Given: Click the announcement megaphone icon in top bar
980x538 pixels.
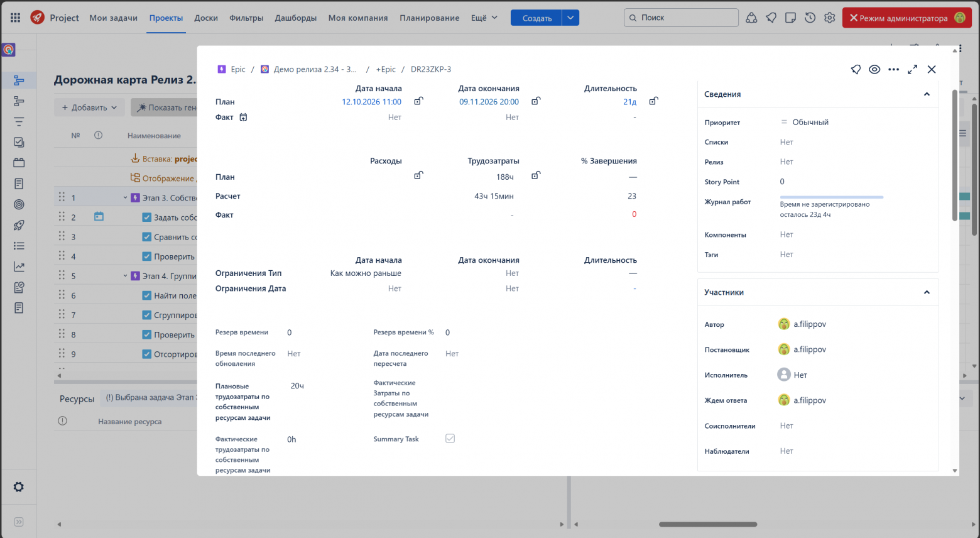Looking at the screenshot, I should 771,18.
